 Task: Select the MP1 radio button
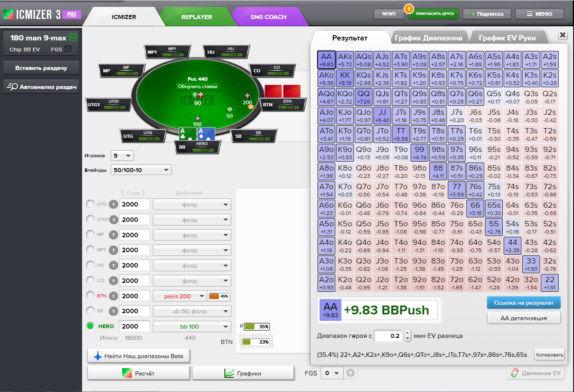click(91, 250)
